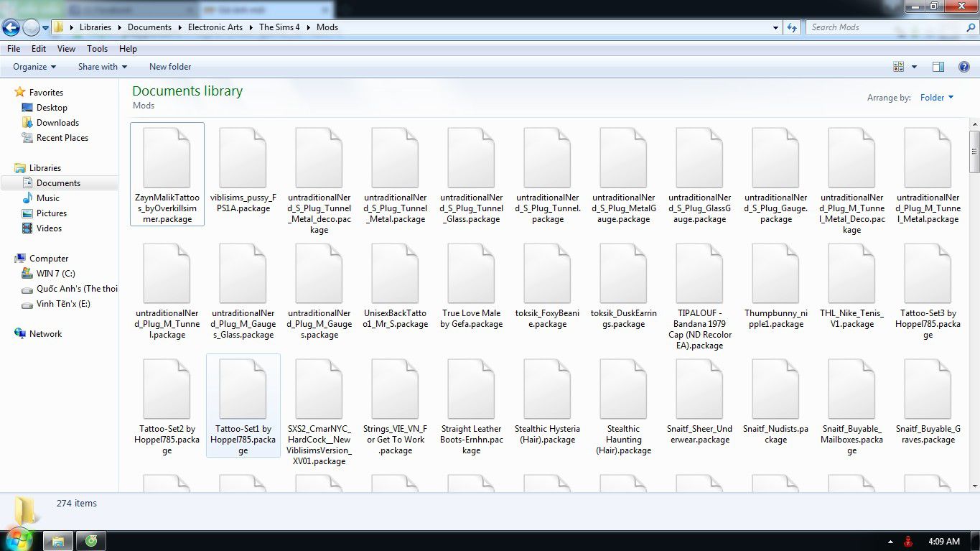Open the Windows Start orb
The image size is (980, 551).
[19, 539]
